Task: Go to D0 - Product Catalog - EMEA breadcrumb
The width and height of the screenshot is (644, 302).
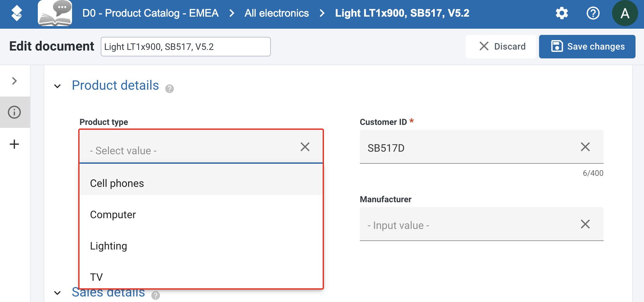Action: (x=151, y=13)
